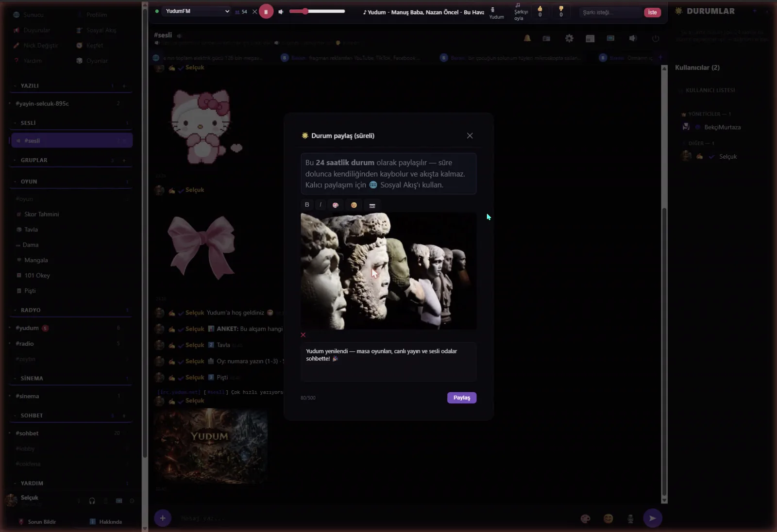Open the Hakkında link

point(106,522)
